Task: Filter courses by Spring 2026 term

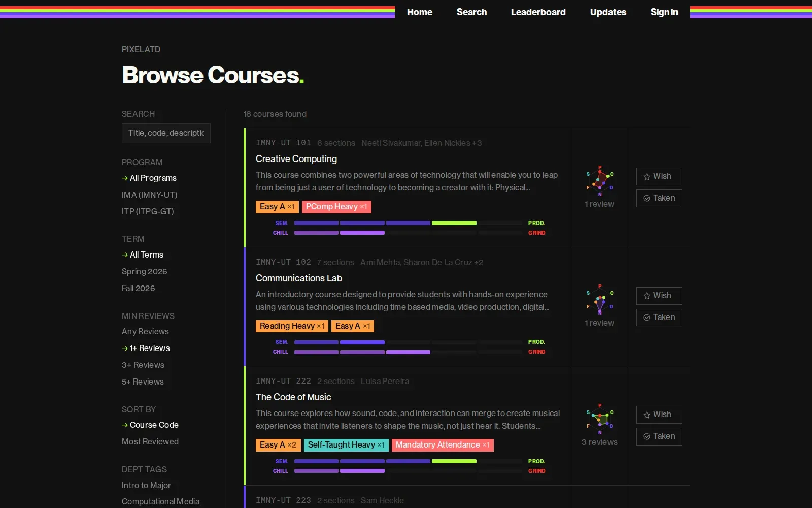Action: click(x=145, y=271)
